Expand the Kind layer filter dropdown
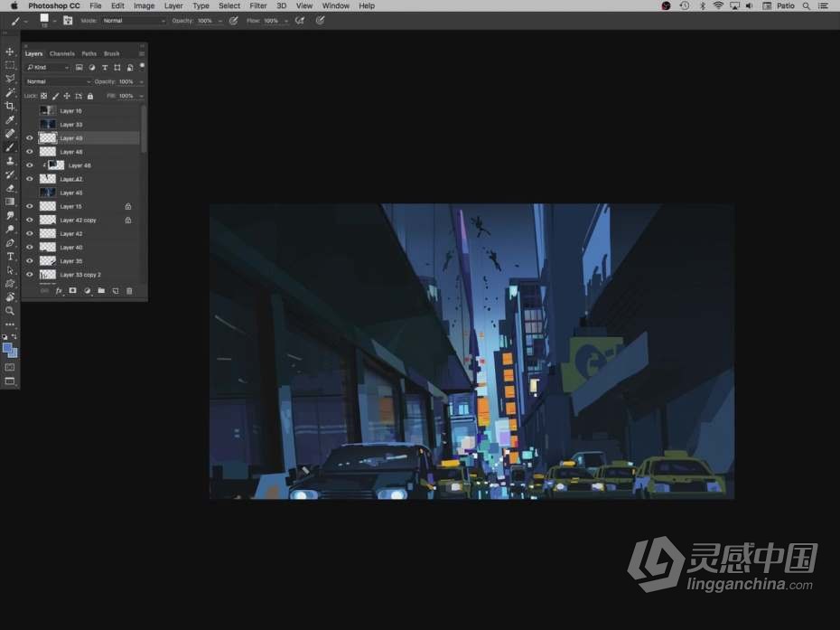Viewport: 840px width, 630px height. [x=48, y=68]
